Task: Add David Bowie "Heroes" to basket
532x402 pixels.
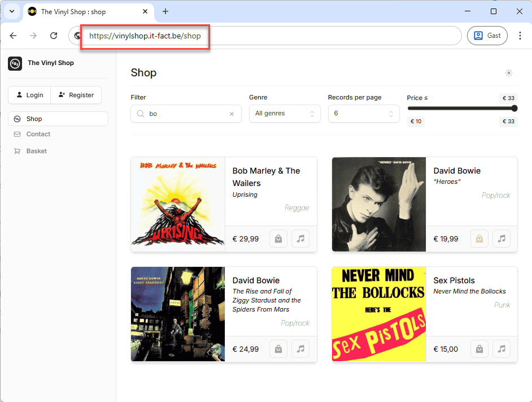Action: coord(479,239)
